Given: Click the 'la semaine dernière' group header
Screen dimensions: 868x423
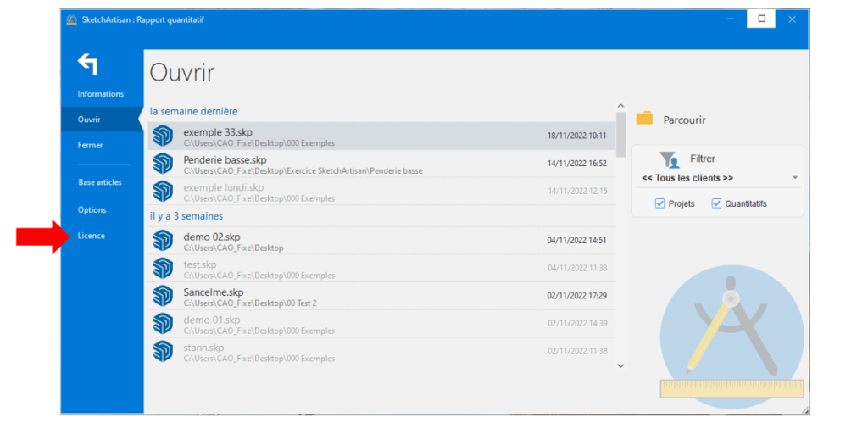Looking at the screenshot, I should 194,111.
